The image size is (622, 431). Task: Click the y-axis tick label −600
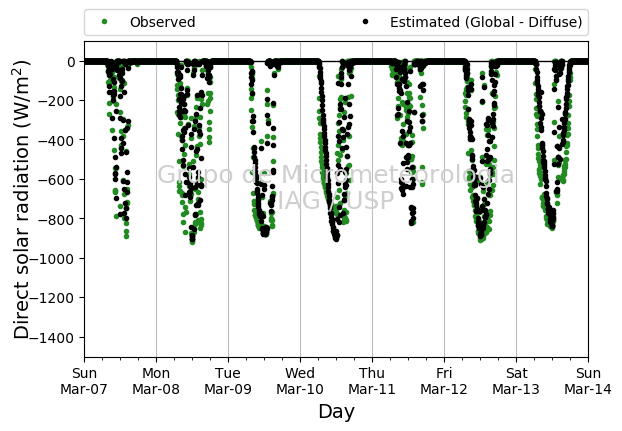click(x=56, y=180)
